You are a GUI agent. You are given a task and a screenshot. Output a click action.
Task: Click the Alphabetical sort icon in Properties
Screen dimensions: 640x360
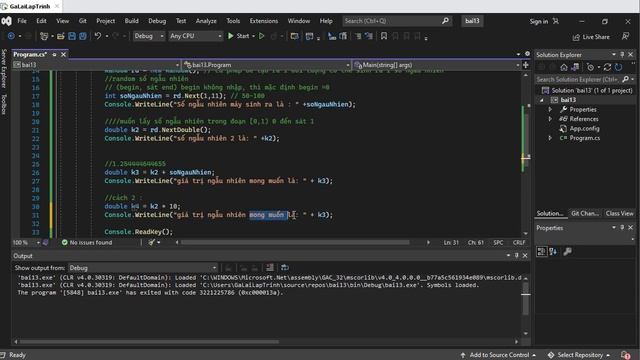pyautogui.click(x=553, y=252)
